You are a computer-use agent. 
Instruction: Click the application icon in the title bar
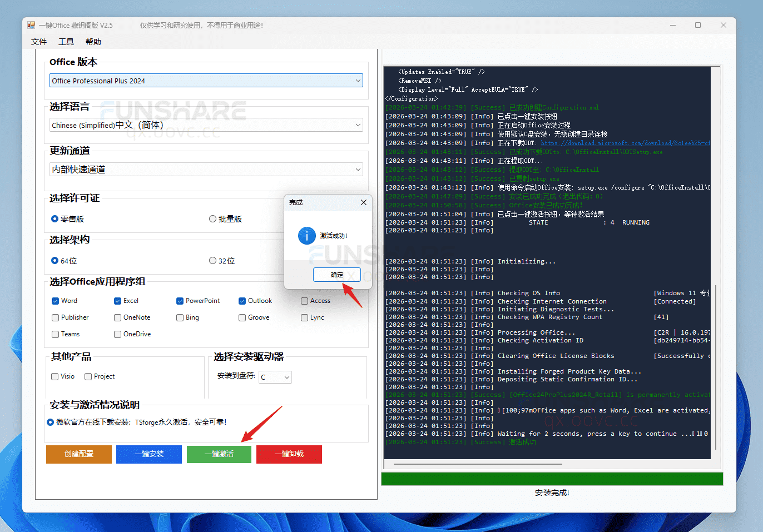click(31, 24)
